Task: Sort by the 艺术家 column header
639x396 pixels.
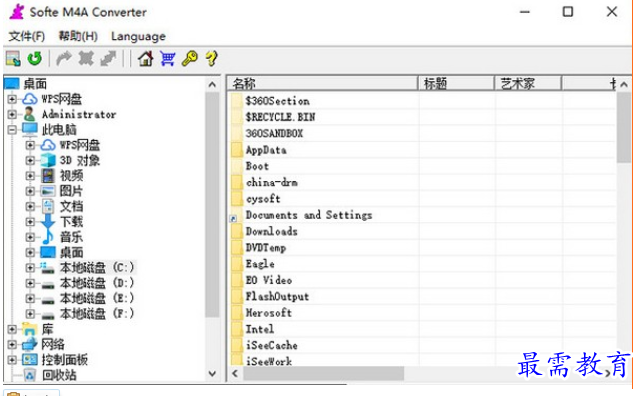Action: point(528,84)
